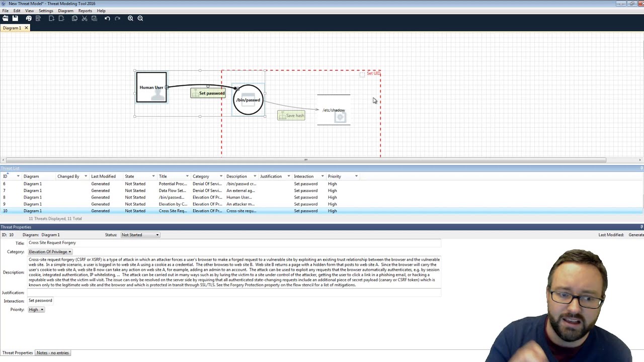Viewport: 644px width, 362px height.
Task: Paste using the toolbar clipboard icon
Action: pos(94,18)
